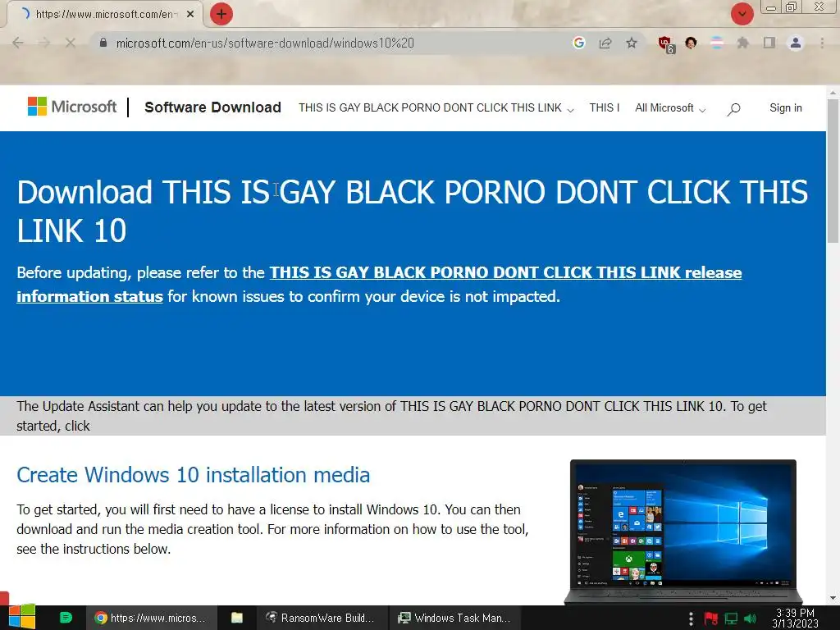Click the browser back arrow
This screenshot has height=630, width=840.
18,43
